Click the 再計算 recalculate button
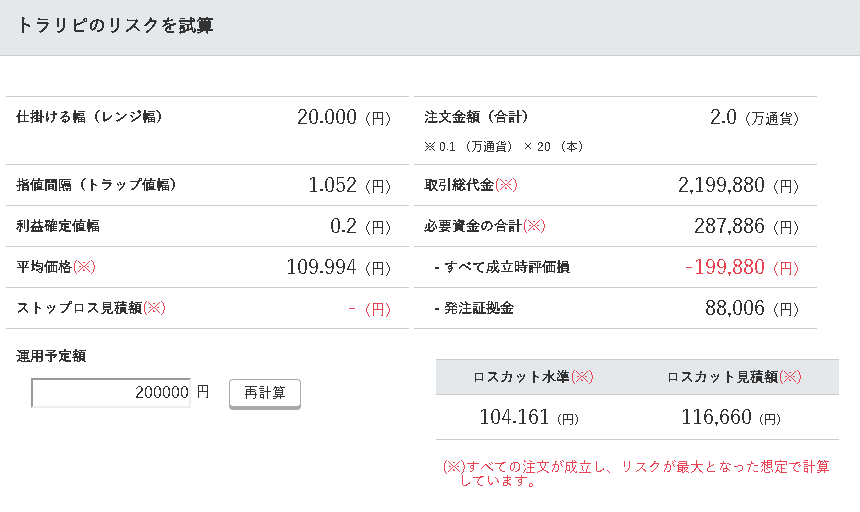 (265, 394)
